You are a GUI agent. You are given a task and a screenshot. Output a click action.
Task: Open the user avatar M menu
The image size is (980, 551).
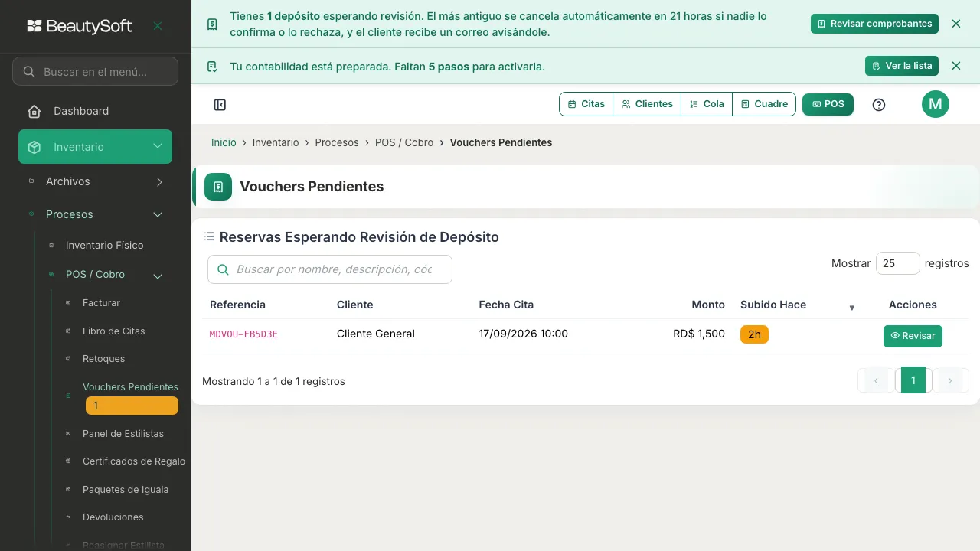pos(936,104)
